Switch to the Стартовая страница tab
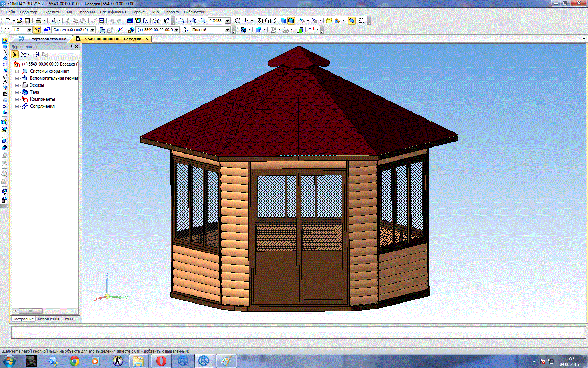Image resolution: width=588 pixels, height=368 pixels. (x=48, y=39)
